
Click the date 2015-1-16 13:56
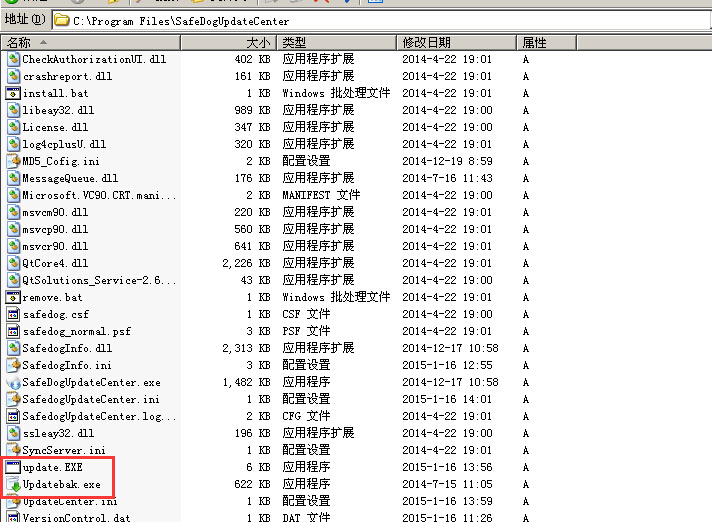pyautogui.click(x=447, y=467)
